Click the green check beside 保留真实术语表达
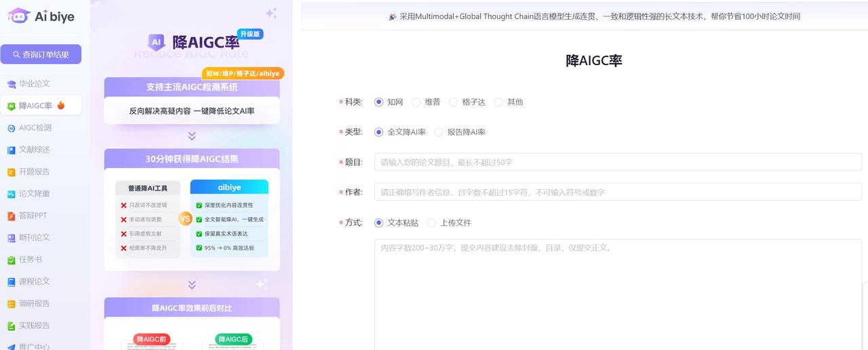Screen dimensions: 868x350 pyautogui.click(x=199, y=233)
